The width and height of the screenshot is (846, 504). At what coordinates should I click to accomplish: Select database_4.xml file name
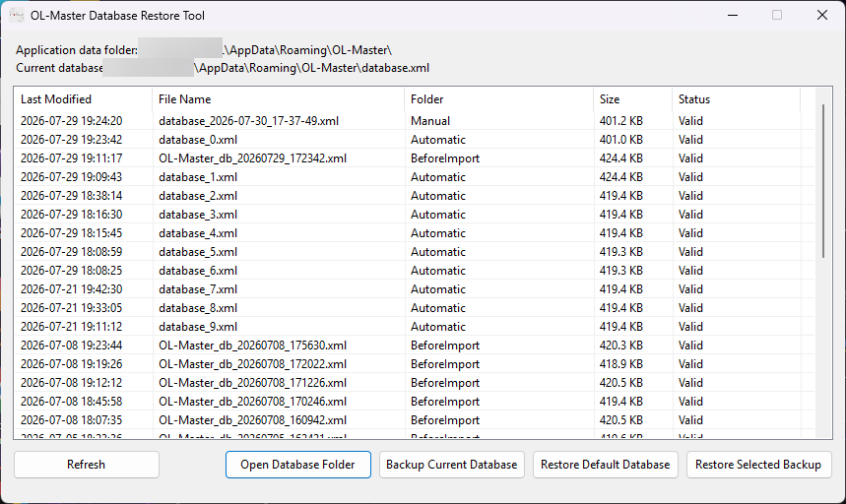point(198,233)
